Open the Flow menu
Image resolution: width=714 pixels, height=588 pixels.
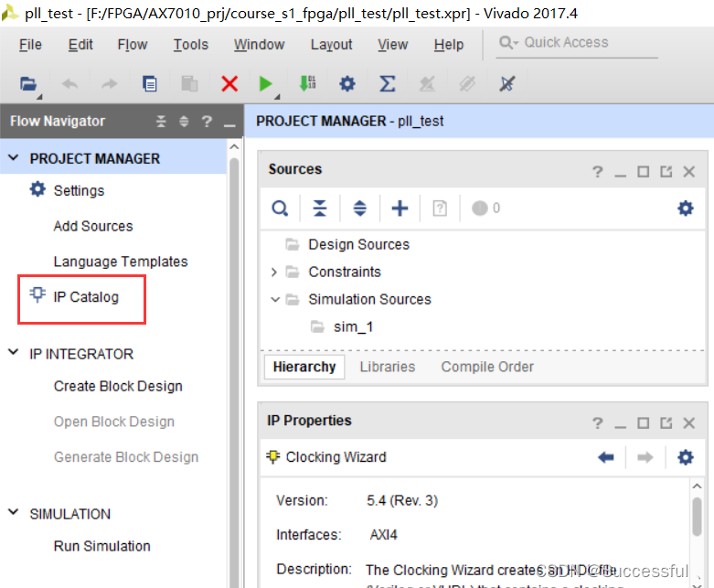(x=132, y=45)
